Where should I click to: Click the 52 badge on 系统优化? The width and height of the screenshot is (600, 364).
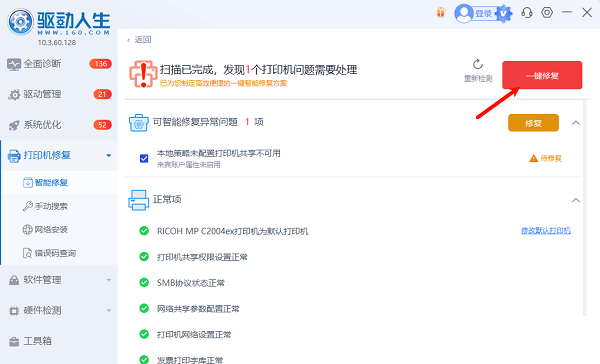[102, 125]
